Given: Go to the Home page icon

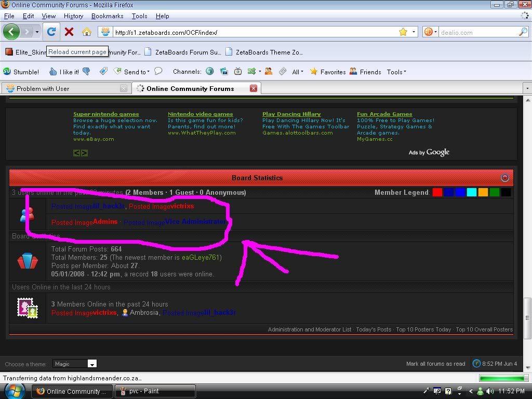Looking at the screenshot, I should (86, 32).
